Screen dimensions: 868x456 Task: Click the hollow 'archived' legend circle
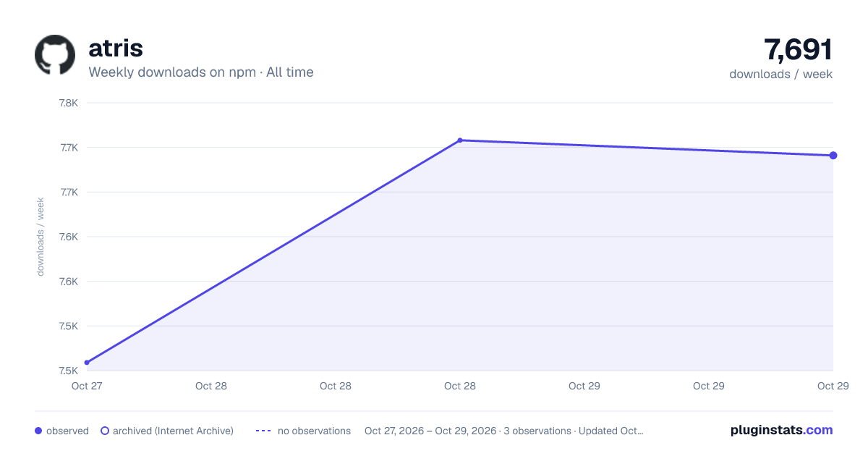pos(105,431)
